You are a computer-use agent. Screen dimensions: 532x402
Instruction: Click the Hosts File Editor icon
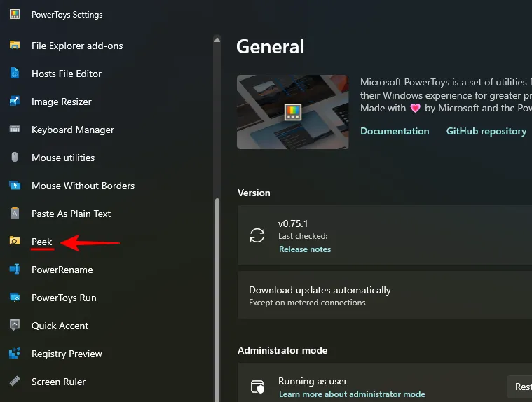point(15,74)
